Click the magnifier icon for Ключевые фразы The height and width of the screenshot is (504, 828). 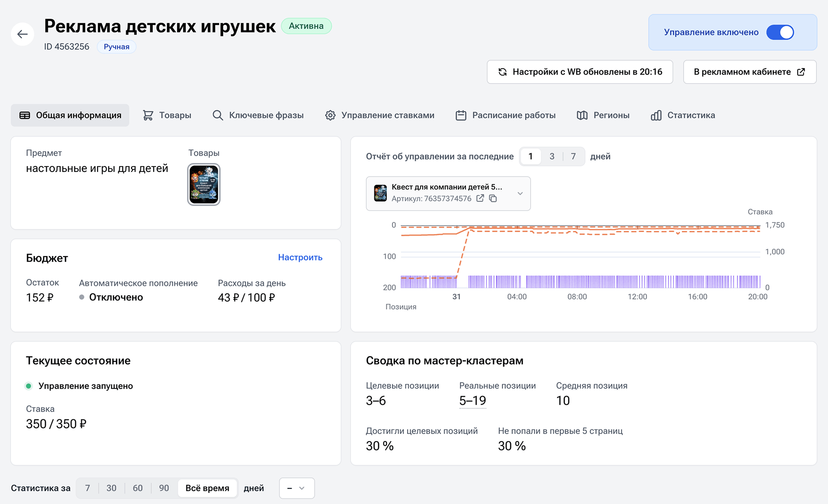(x=218, y=115)
